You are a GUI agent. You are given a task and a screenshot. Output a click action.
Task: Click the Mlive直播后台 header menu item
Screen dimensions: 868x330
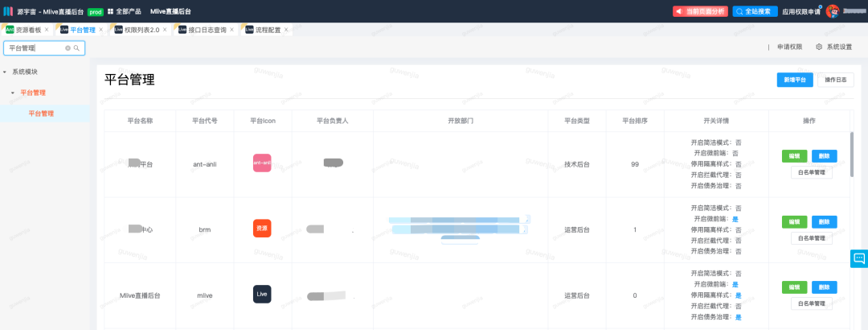[170, 11]
